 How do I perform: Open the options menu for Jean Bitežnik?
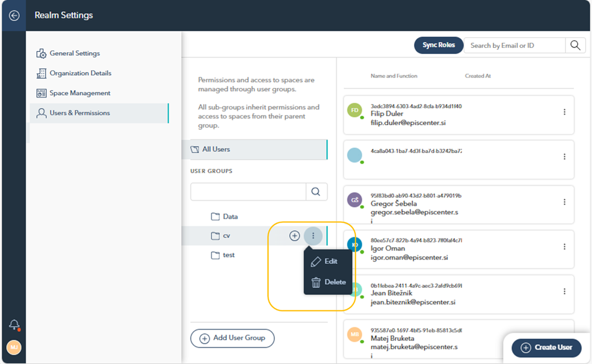(x=565, y=291)
